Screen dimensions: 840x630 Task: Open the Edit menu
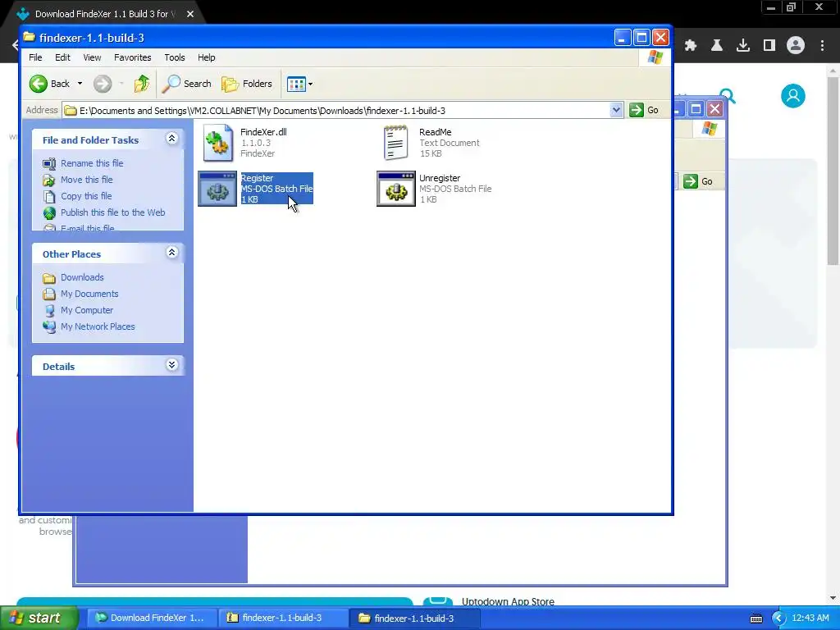click(62, 57)
